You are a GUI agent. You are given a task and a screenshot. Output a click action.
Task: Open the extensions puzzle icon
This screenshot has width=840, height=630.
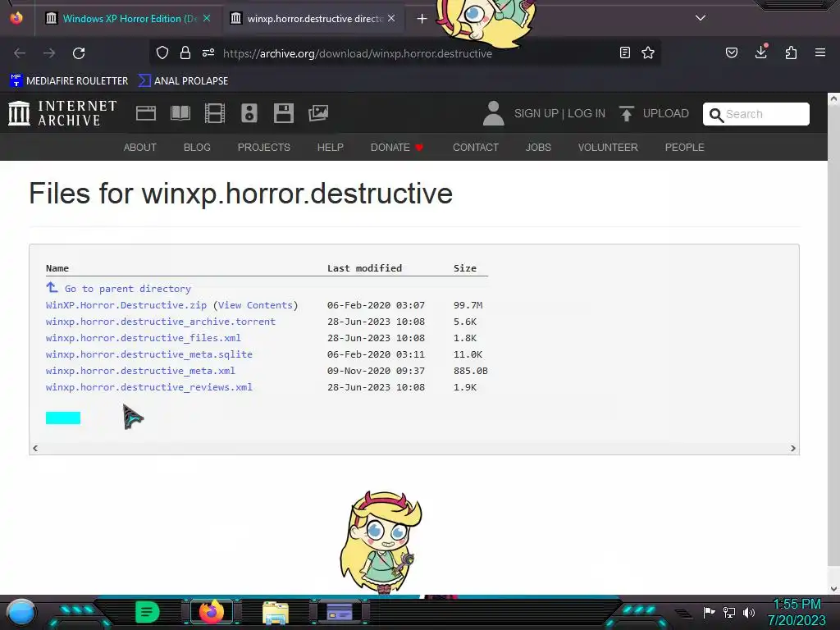(791, 52)
